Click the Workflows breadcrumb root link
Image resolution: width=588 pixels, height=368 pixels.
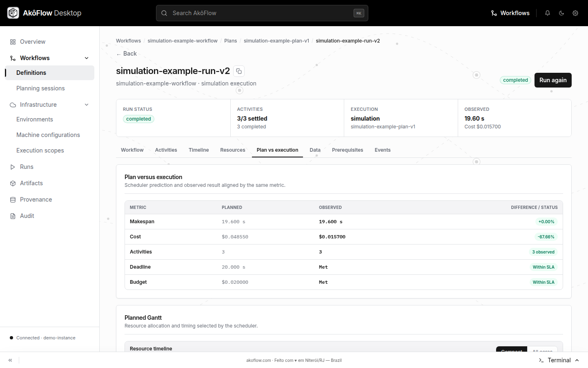point(128,41)
